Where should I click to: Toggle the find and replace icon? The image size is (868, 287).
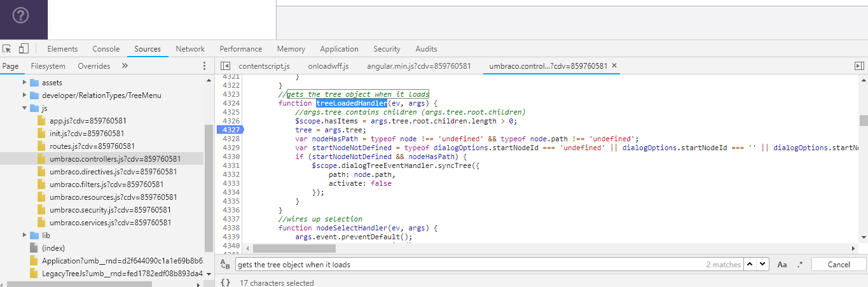pyautogui.click(x=225, y=264)
